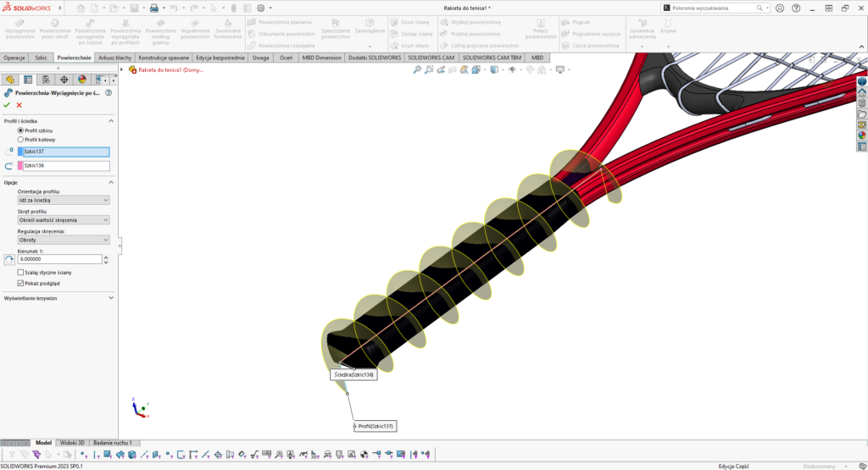
Task: Switch to the FeatureManager design tree icon
Action: tap(10, 79)
